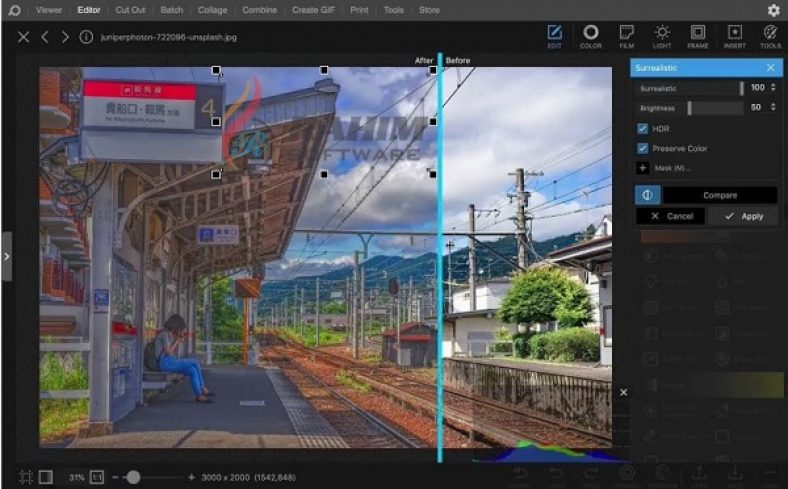The width and height of the screenshot is (788, 489).
Task: Expand the collapsed left side panel
Action: 6,257
